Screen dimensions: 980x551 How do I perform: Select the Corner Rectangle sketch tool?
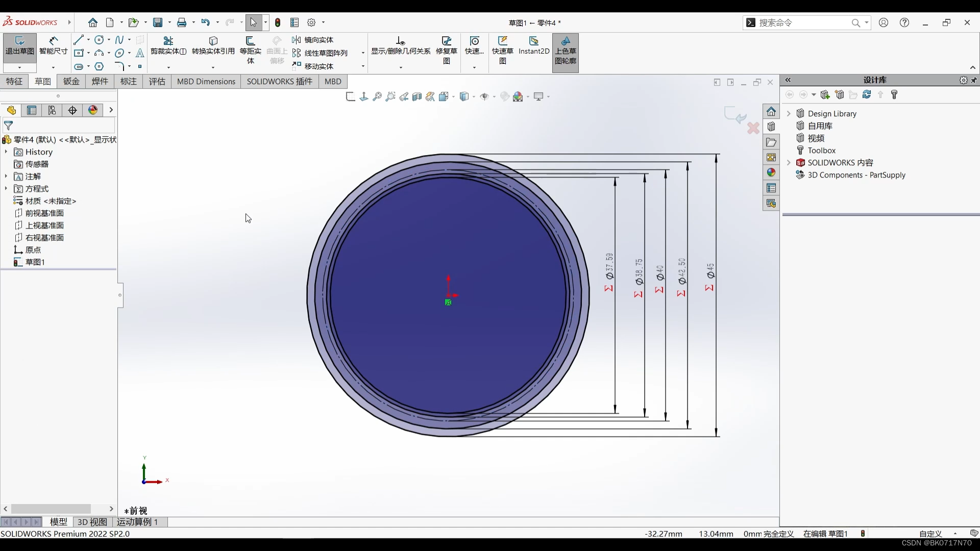(x=79, y=53)
